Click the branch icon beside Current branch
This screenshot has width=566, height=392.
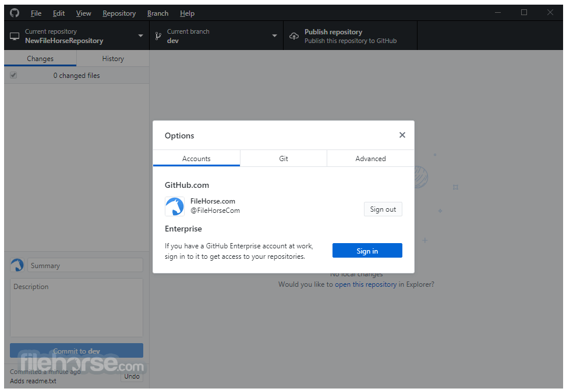[158, 36]
